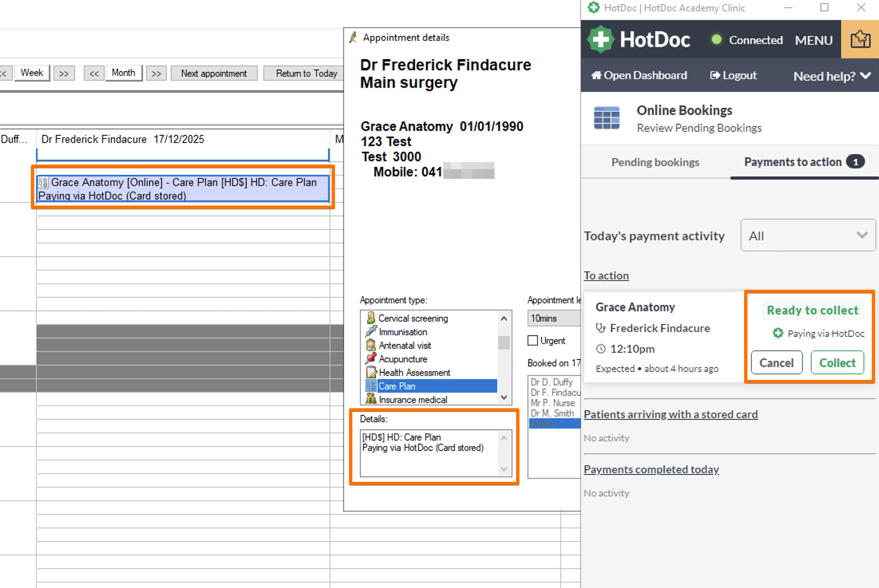The width and height of the screenshot is (879, 588).
Task: Open the HotDoc MENU
Action: (813, 40)
